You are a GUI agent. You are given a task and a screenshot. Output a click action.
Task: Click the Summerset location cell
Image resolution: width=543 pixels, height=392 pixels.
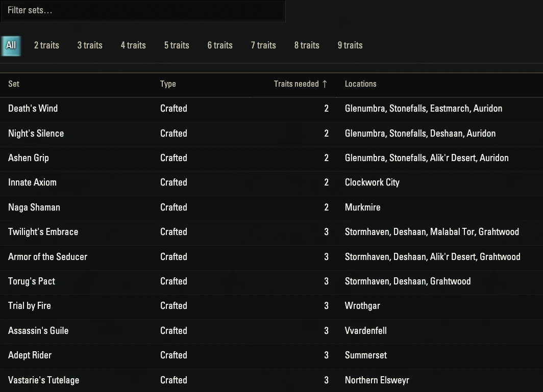tap(366, 355)
